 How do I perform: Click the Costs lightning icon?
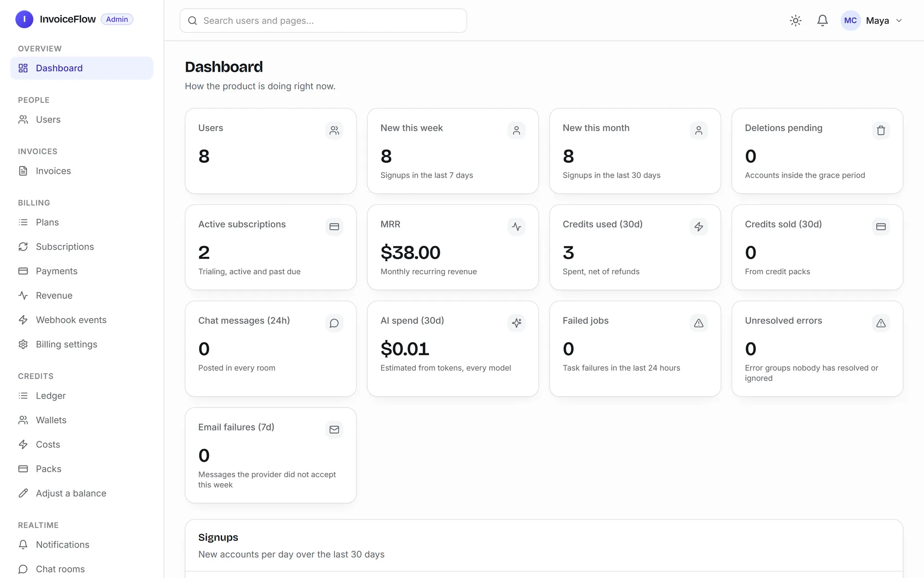[x=23, y=444]
